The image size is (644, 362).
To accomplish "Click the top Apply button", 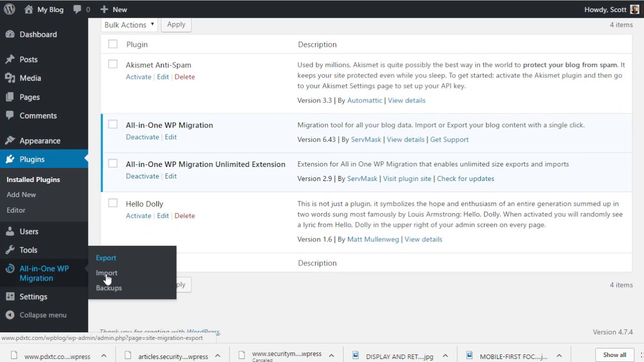I will [x=176, y=25].
